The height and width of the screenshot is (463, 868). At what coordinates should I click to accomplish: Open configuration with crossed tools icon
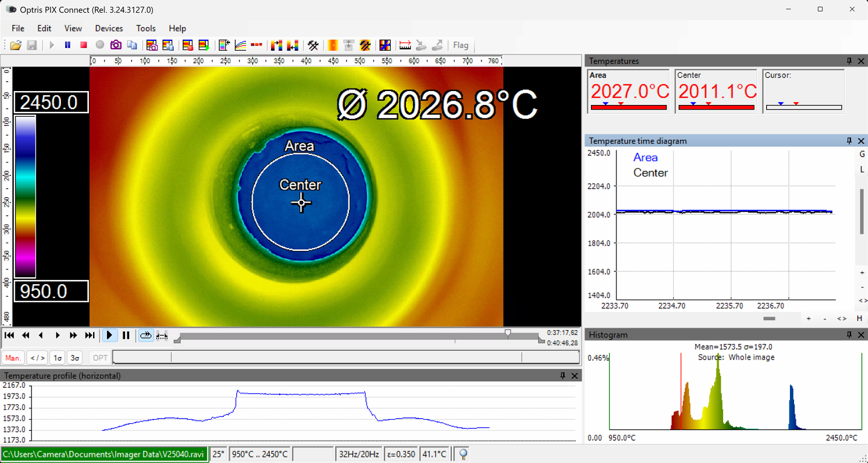[313, 46]
